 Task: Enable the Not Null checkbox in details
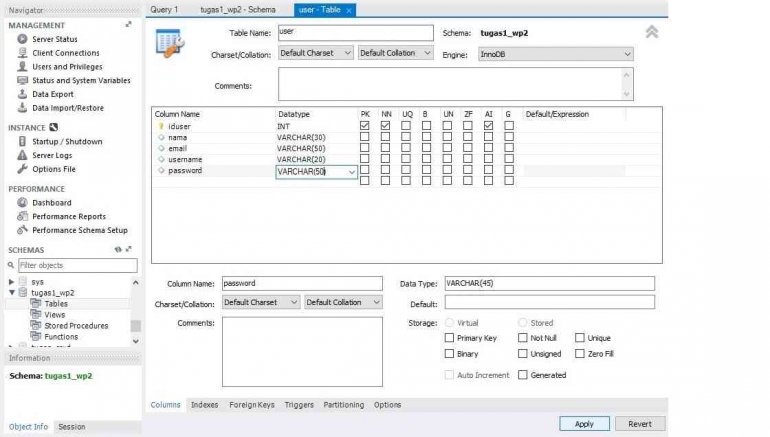(x=522, y=337)
